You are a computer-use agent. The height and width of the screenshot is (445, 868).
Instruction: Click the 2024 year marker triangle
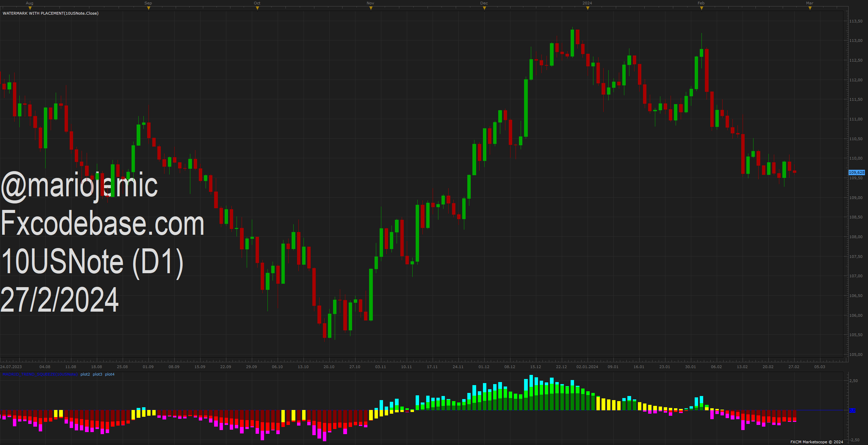[588, 8]
